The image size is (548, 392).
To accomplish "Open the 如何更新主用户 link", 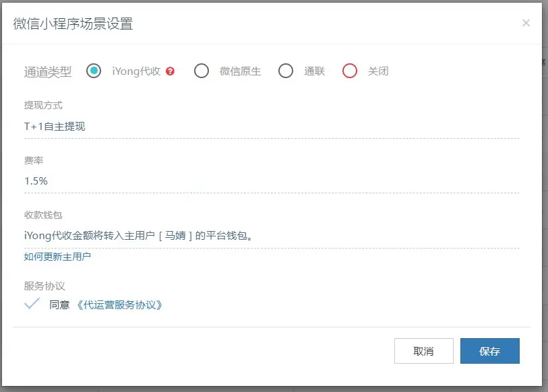I will [57, 257].
